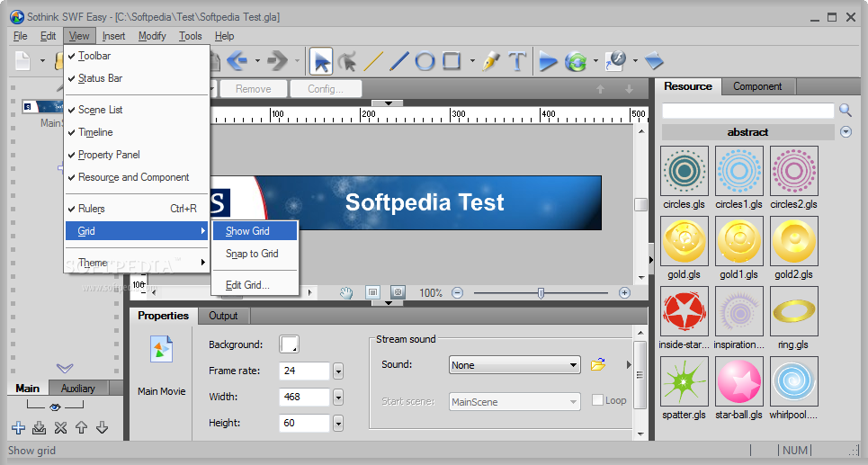Select the arrow Selection tool
This screenshot has width=868, height=465.
(x=321, y=61)
